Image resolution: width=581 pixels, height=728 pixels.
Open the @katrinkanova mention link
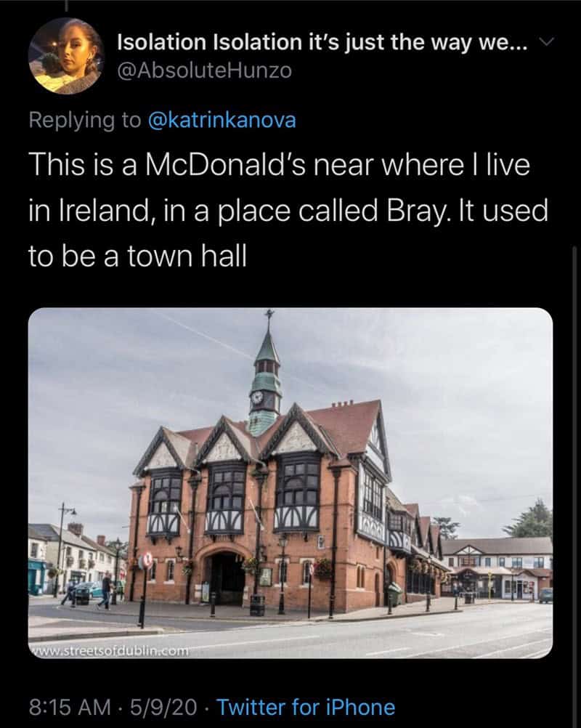[222, 120]
